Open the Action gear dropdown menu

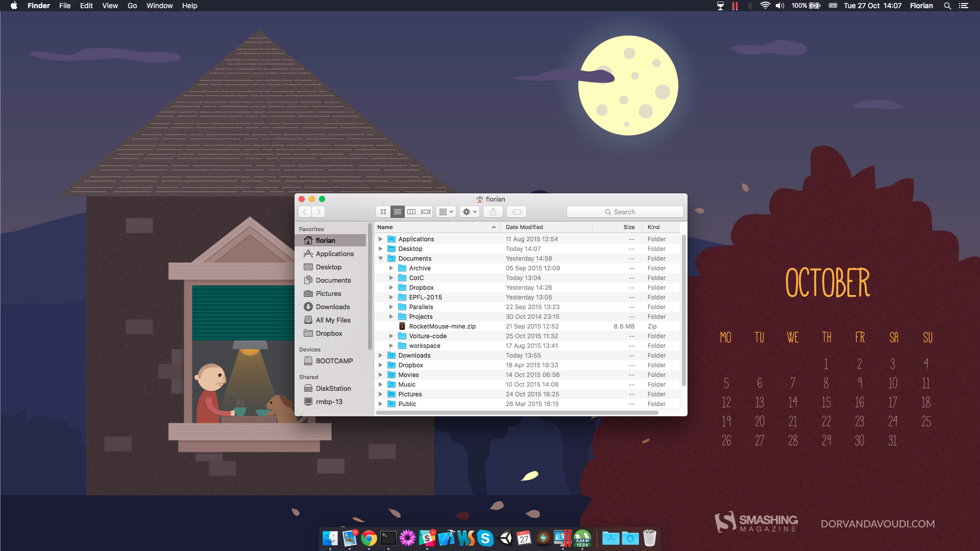pos(469,212)
